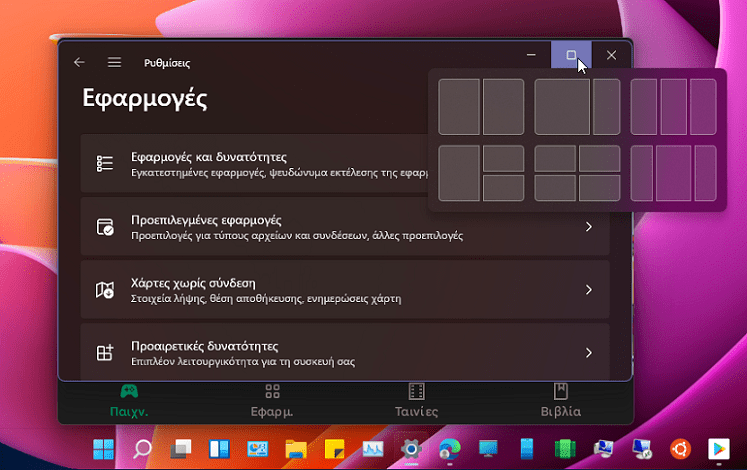Open the Windows Start menu

(x=103, y=449)
